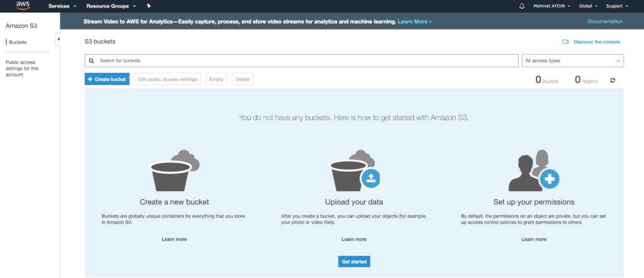Click the Create a new bucket illustration
This screenshot has width=644, height=278.
pos(175,170)
